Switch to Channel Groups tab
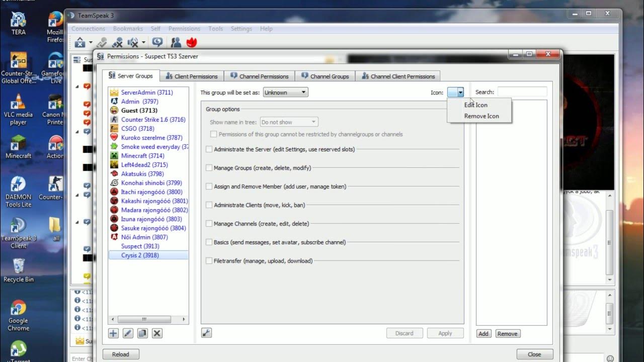 click(x=325, y=76)
